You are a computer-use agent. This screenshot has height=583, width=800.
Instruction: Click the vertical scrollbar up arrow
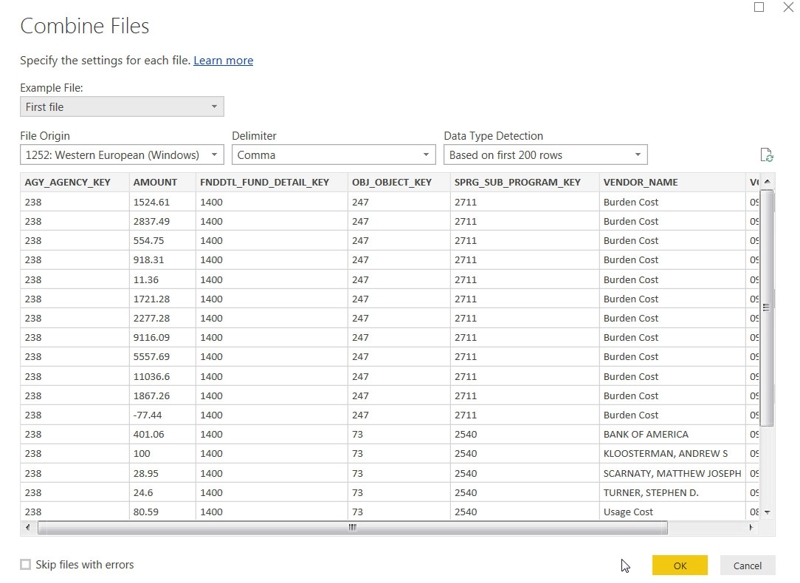coord(767,182)
